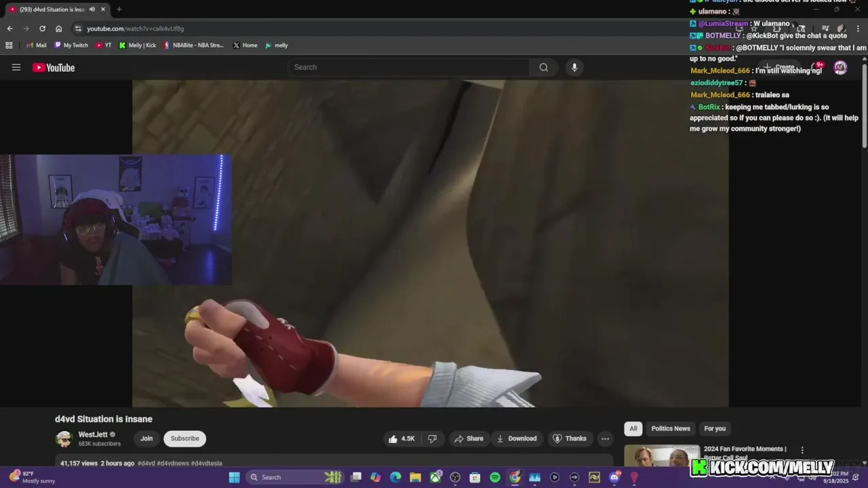Join the WestJett channel membership
Screen dimensions: 868x488
146,439
